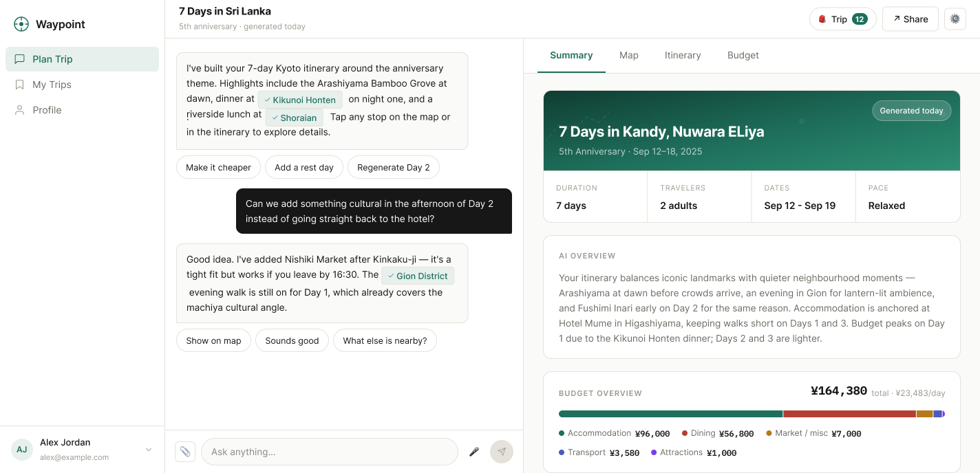Focus the "Ask anything..." message field
The width and height of the screenshot is (980, 473).
coord(330,452)
